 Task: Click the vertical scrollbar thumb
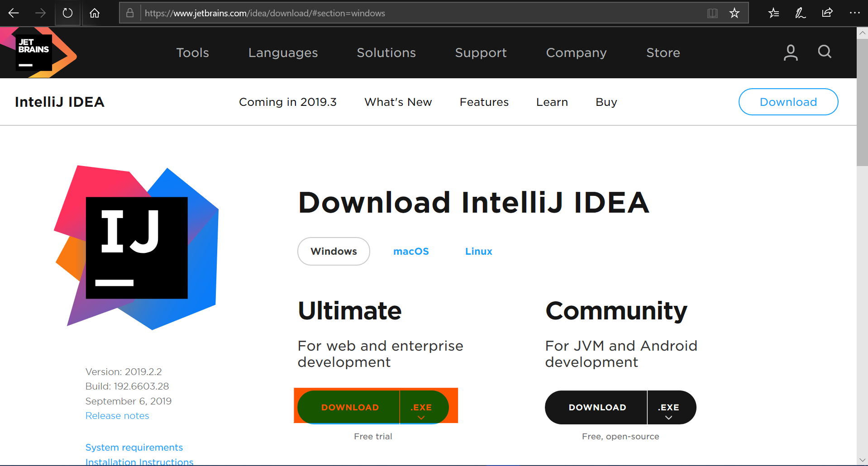click(862, 103)
